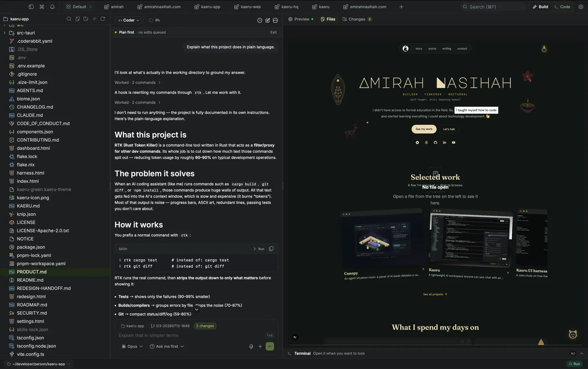
Task: Open kaeru-hq workspace tab
Action: [x=286, y=7]
